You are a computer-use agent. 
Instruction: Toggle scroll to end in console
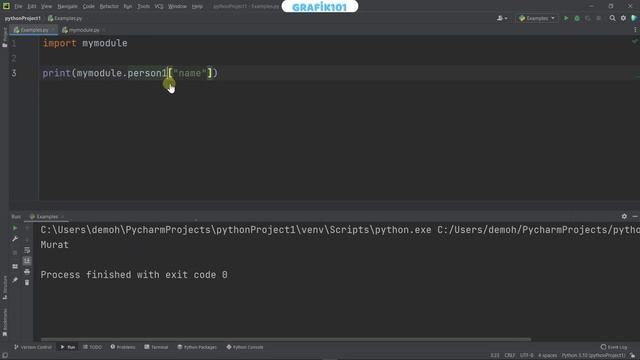[27, 261]
